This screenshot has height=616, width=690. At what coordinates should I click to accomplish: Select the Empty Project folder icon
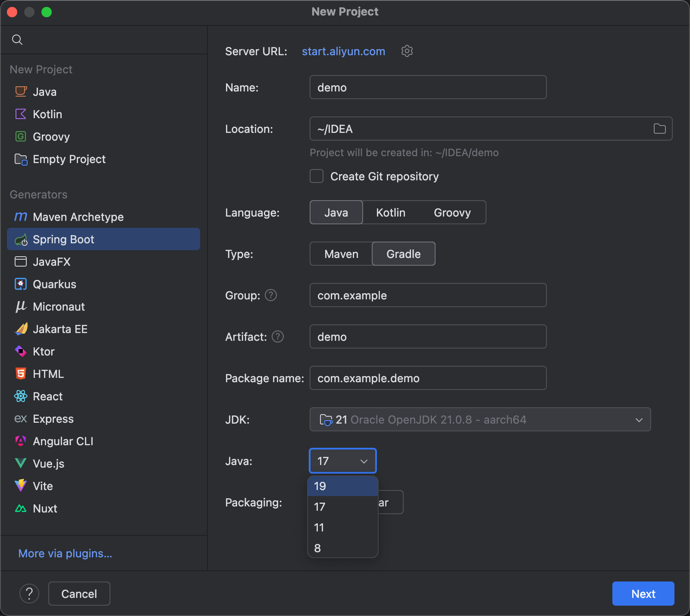(x=21, y=159)
